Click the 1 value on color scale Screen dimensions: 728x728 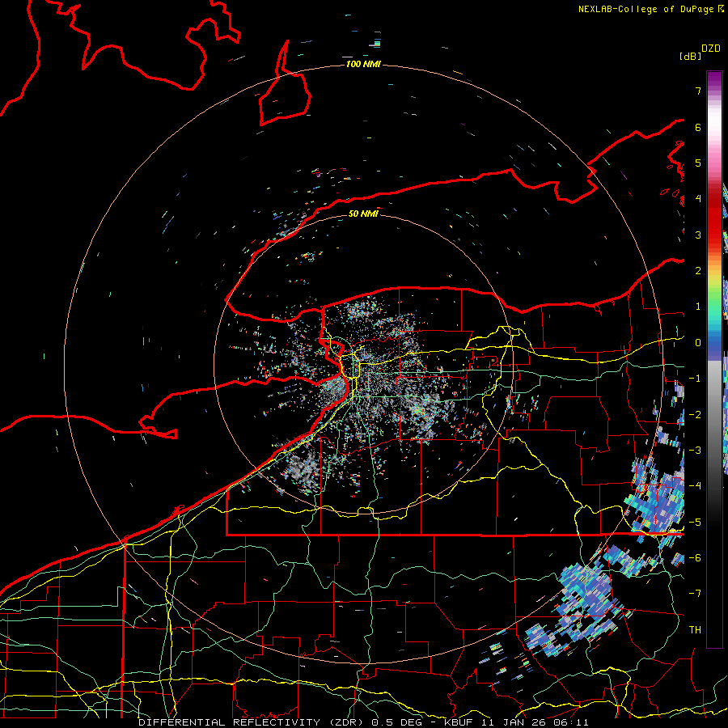tap(698, 307)
